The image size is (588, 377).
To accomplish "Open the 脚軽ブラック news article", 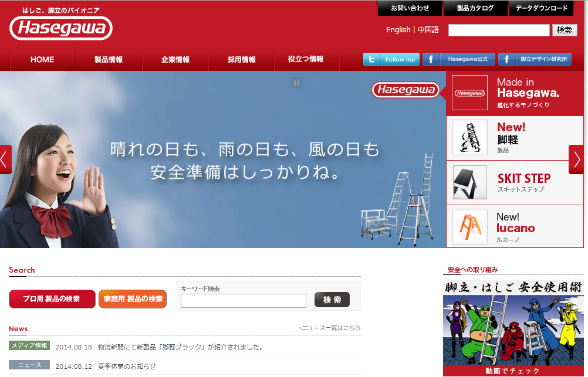I will click(180, 348).
